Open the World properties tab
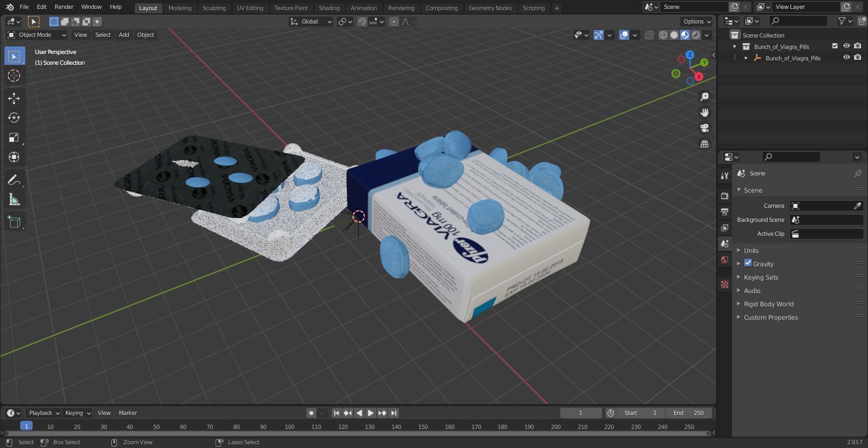The width and height of the screenshot is (868, 448). click(x=724, y=260)
